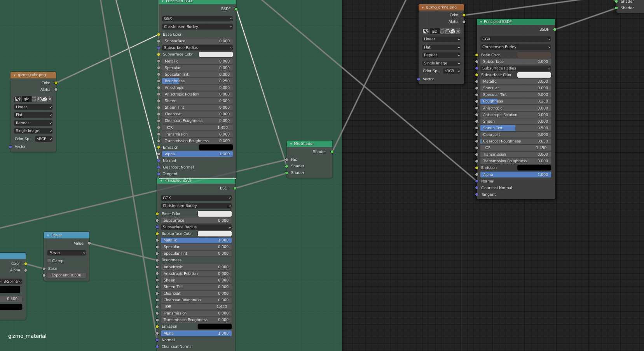Screen dimensions: 644x351
Task: Click Tangent input socket on right Principled BSDF
Action: tap(477, 195)
